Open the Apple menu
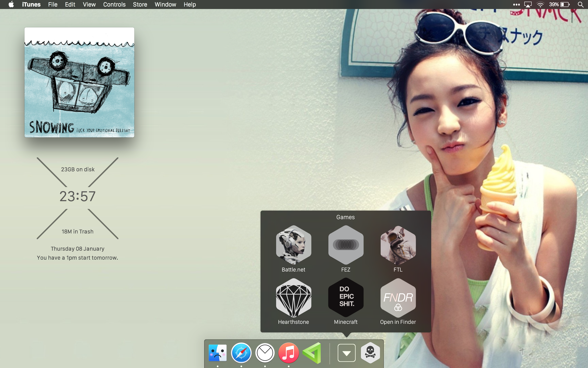 click(x=11, y=4)
